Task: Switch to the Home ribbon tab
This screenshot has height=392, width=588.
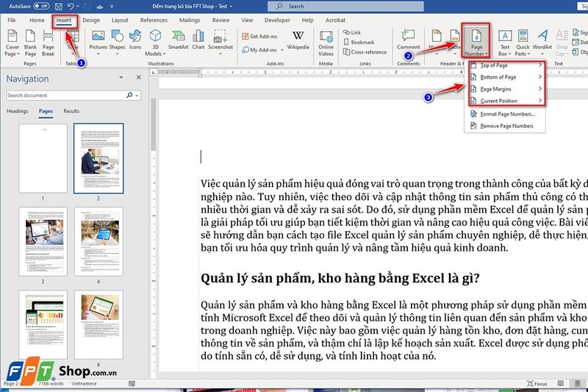Action: 37,20
